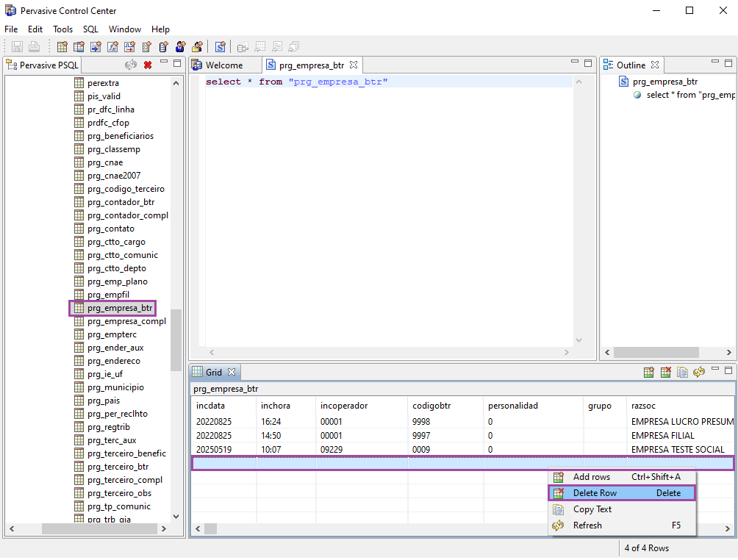Click the New SQL Document toolbar icon
Viewport: 738px width, 560px height.
pos(220,47)
